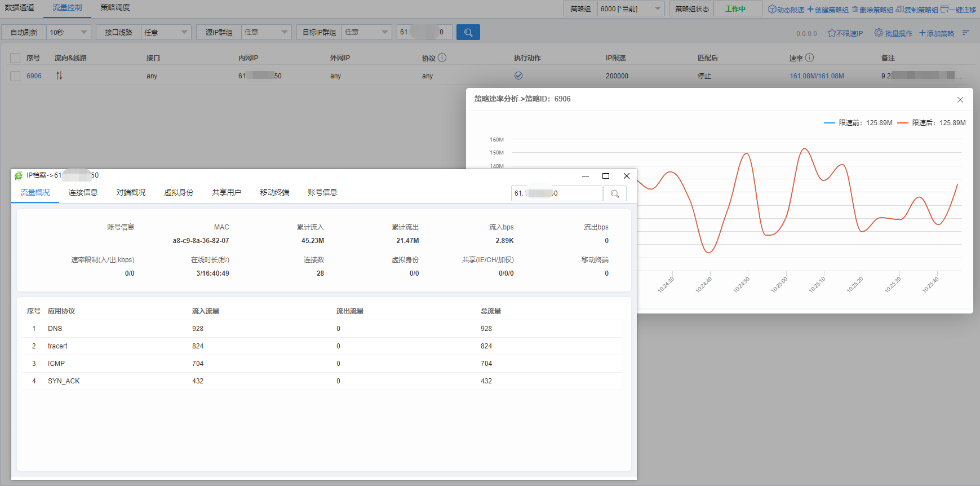This screenshot has width=980, height=486.
Task: Open the 源IP群组 任意 dropdown
Action: (x=266, y=32)
